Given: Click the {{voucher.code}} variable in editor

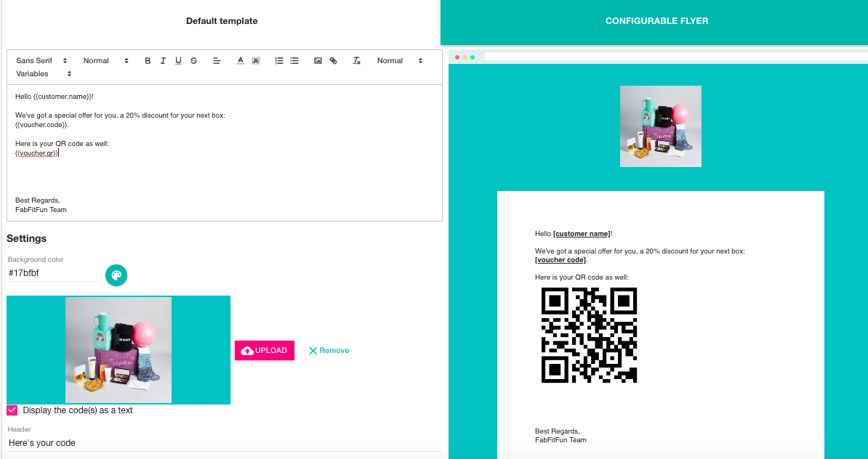Looking at the screenshot, I should pos(41,125).
